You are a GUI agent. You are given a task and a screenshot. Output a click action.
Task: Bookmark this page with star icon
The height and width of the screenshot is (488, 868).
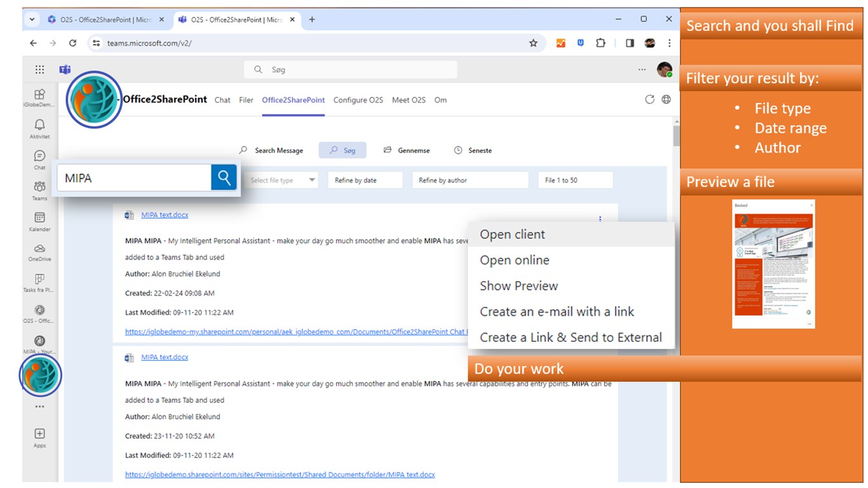click(x=533, y=43)
